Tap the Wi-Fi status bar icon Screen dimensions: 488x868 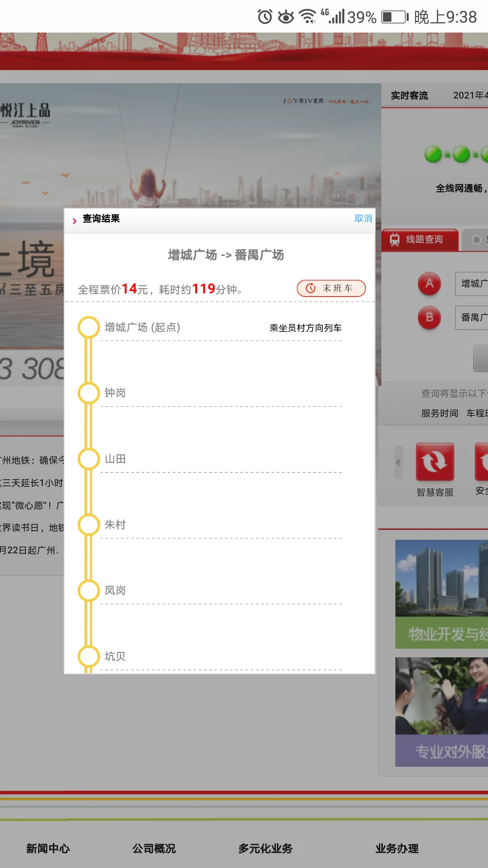tap(308, 17)
